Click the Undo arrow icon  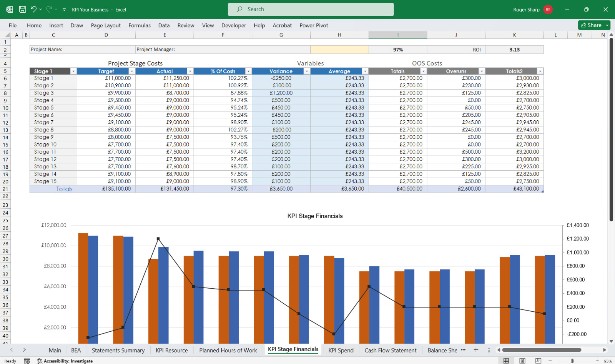(33, 9)
